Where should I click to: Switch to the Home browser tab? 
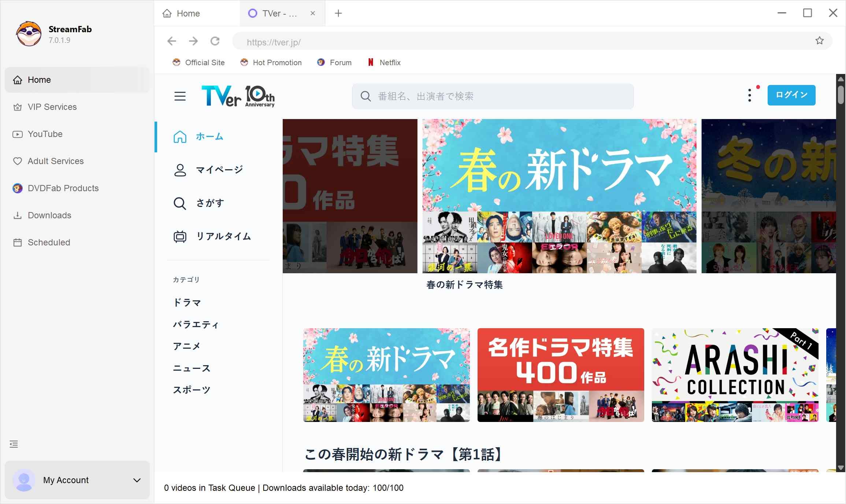tap(197, 14)
